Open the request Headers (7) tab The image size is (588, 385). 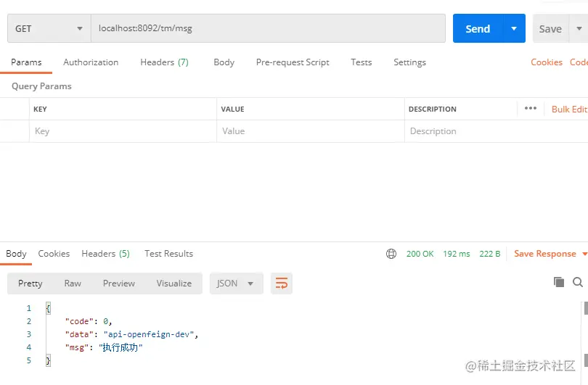pos(164,62)
